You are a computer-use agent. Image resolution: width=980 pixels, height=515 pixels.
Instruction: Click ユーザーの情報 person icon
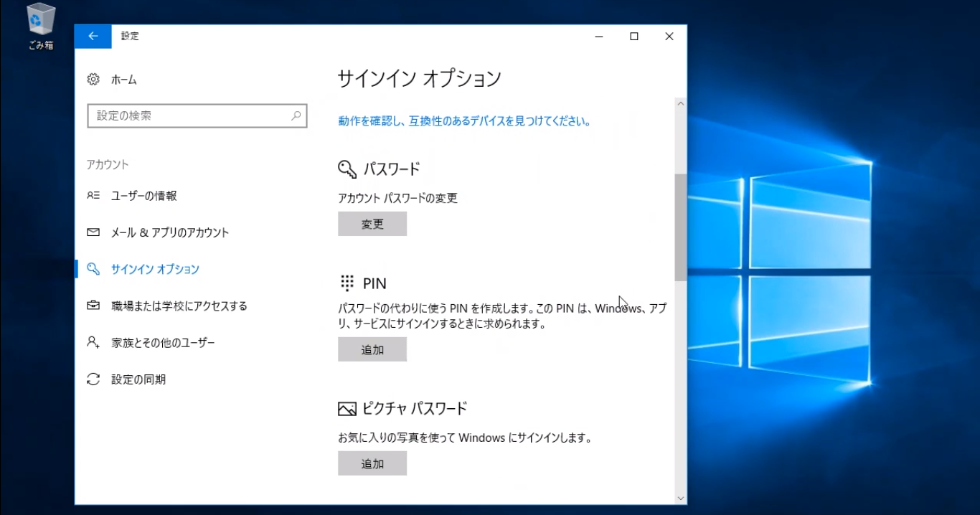[x=93, y=196]
